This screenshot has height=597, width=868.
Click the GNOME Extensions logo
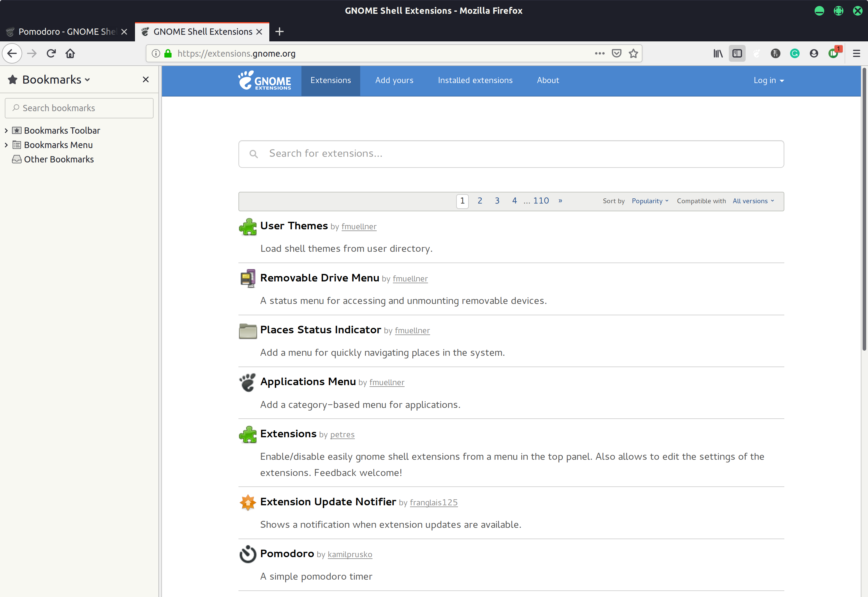[265, 81]
